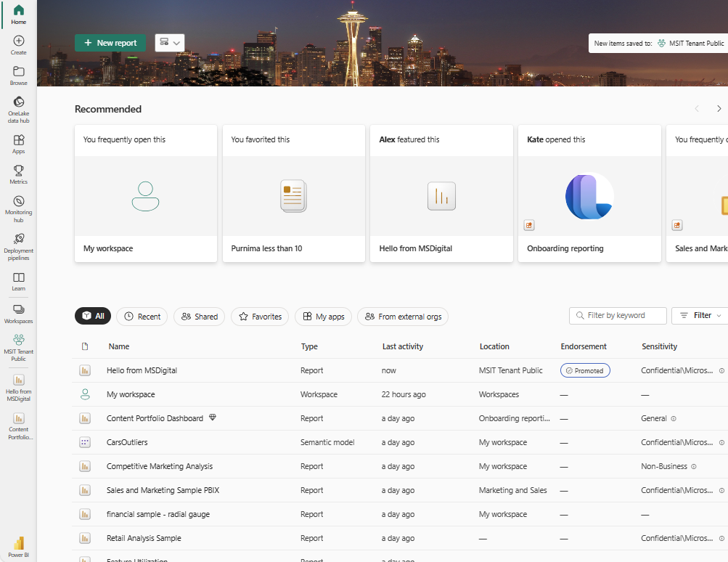Screen dimensions: 728x562
Task: Click app badge icon on Onboarding reporting card
Action: pyautogui.click(x=529, y=225)
